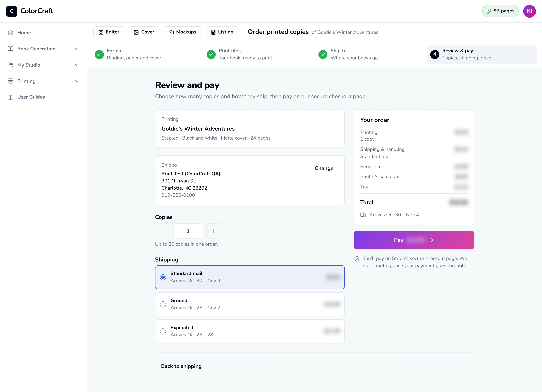Click the copies quantity input field
542x392 pixels.
[188, 231]
